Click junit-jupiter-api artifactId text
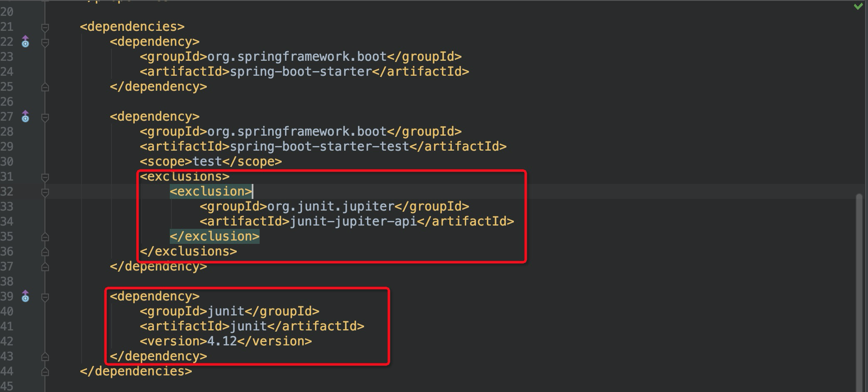 [x=353, y=221]
